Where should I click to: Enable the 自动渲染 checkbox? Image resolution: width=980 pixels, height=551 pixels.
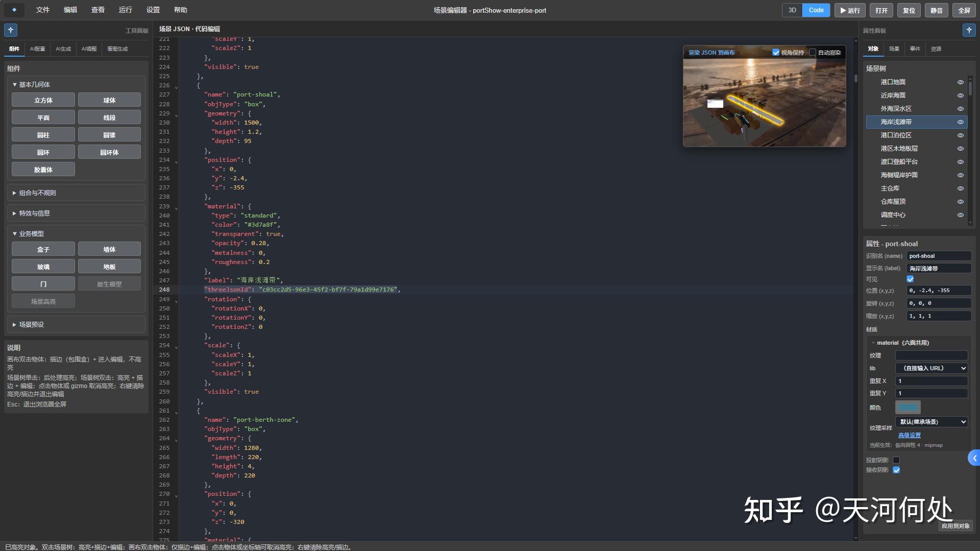click(813, 53)
